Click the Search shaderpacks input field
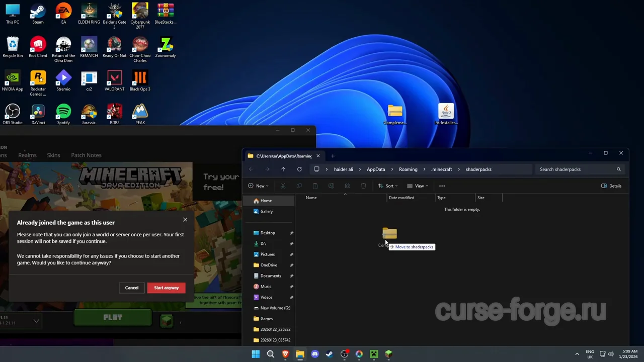This screenshot has height=362, width=644. [x=580, y=169]
